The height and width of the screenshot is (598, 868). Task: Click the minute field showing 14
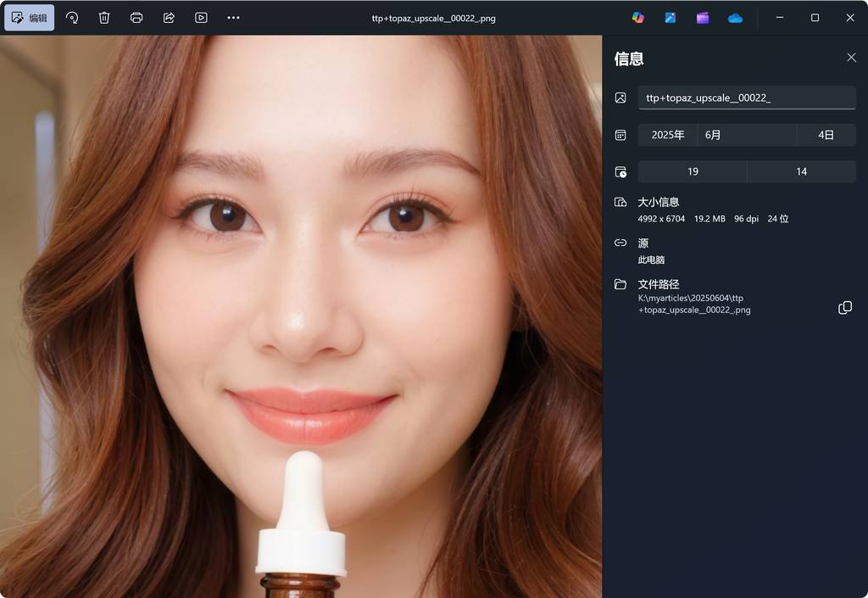click(801, 171)
